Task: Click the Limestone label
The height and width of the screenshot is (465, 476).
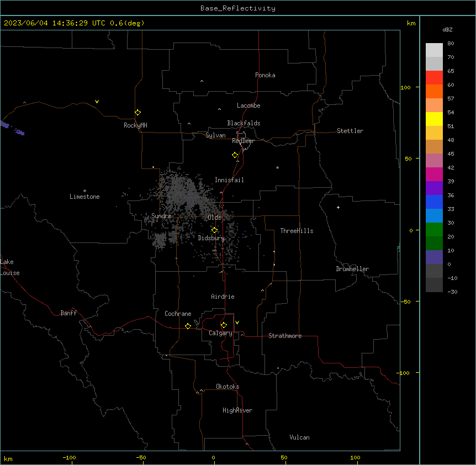Action: point(84,197)
